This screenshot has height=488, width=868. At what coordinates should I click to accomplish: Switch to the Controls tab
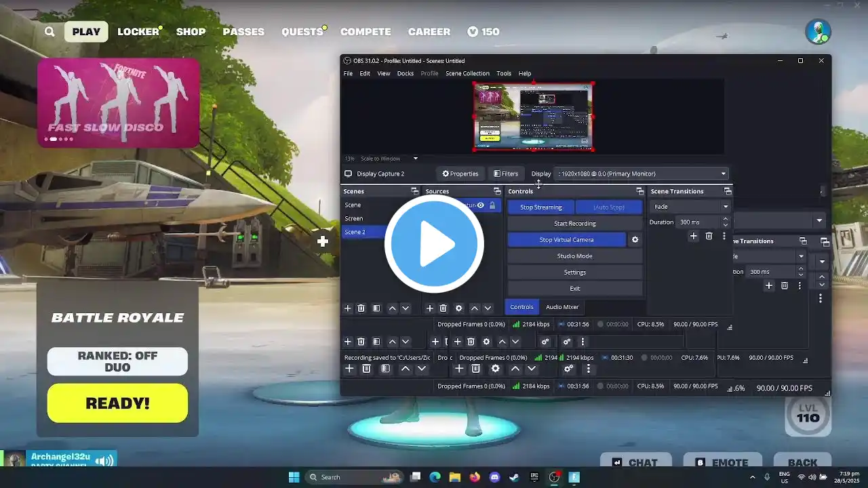click(x=521, y=307)
